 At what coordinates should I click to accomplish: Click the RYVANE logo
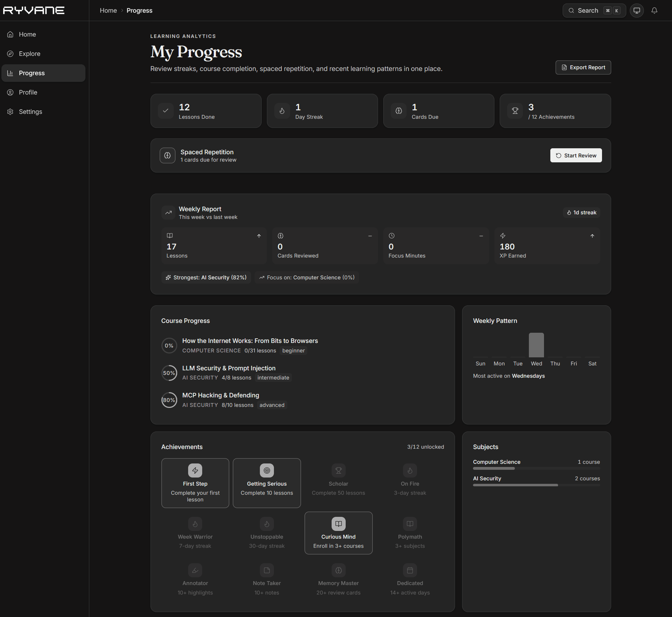click(x=34, y=11)
